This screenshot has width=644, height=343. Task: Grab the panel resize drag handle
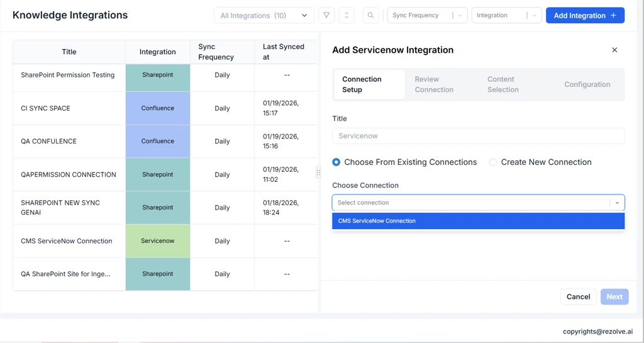coord(318,172)
